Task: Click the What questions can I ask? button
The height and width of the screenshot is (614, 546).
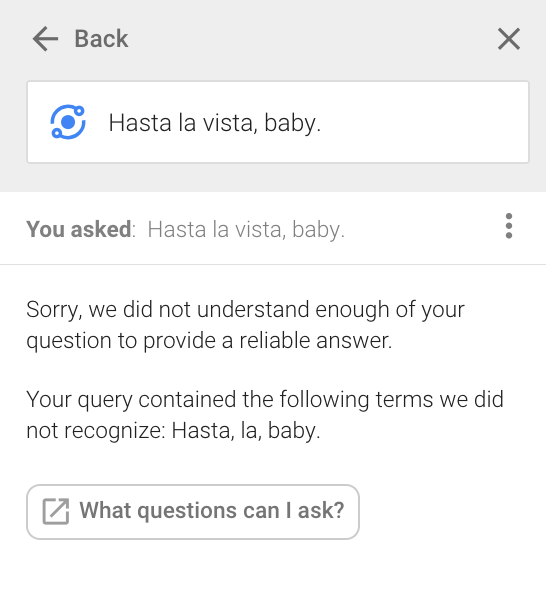Action: coord(193,512)
